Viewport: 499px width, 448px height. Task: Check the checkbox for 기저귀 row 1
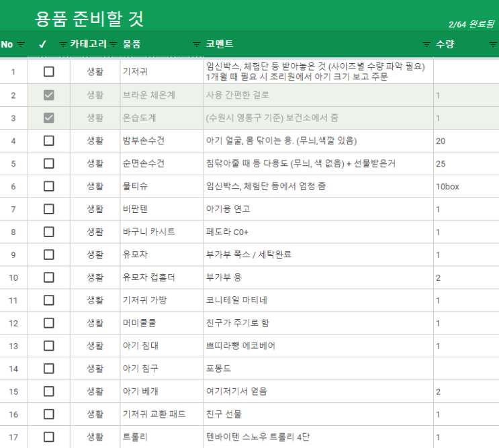click(x=48, y=72)
